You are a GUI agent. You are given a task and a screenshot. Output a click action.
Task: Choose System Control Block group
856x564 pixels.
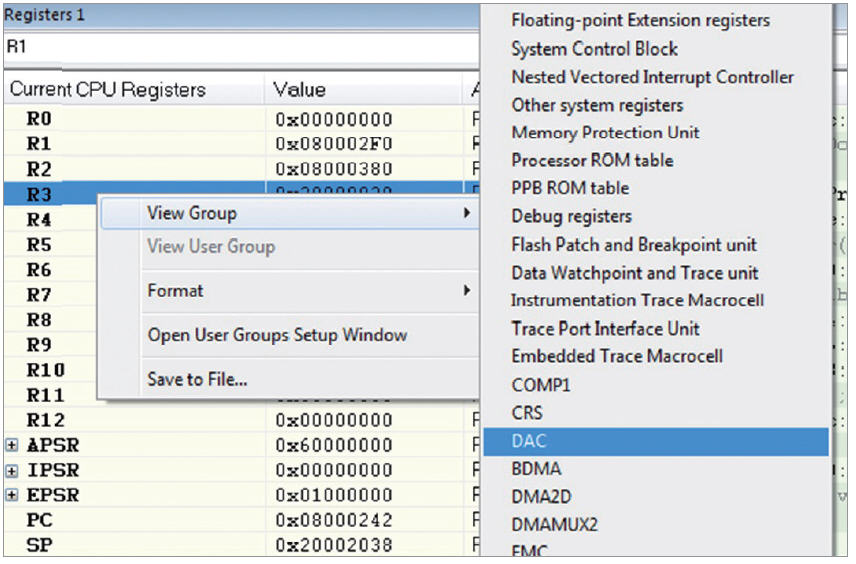[x=594, y=49]
